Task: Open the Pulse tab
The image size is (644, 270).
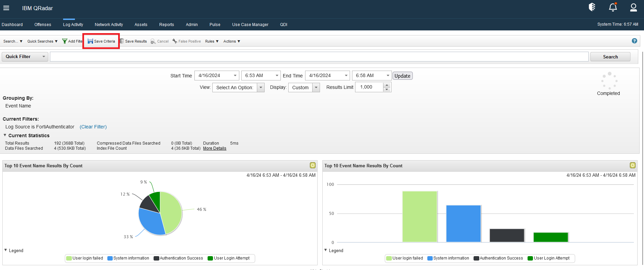Action: point(215,25)
